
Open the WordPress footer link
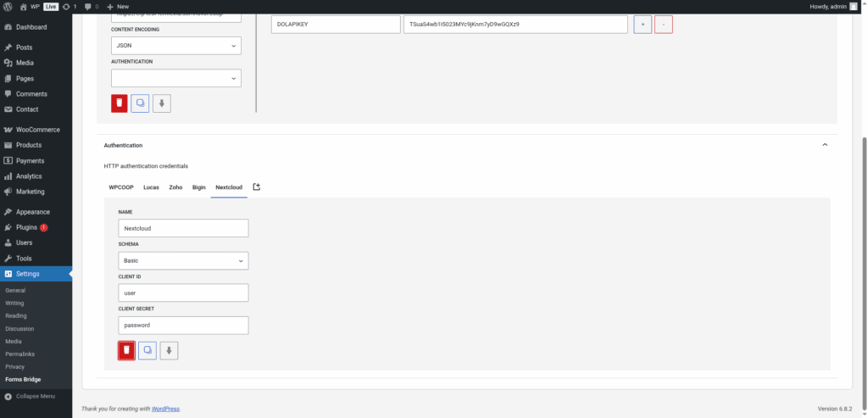point(165,409)
